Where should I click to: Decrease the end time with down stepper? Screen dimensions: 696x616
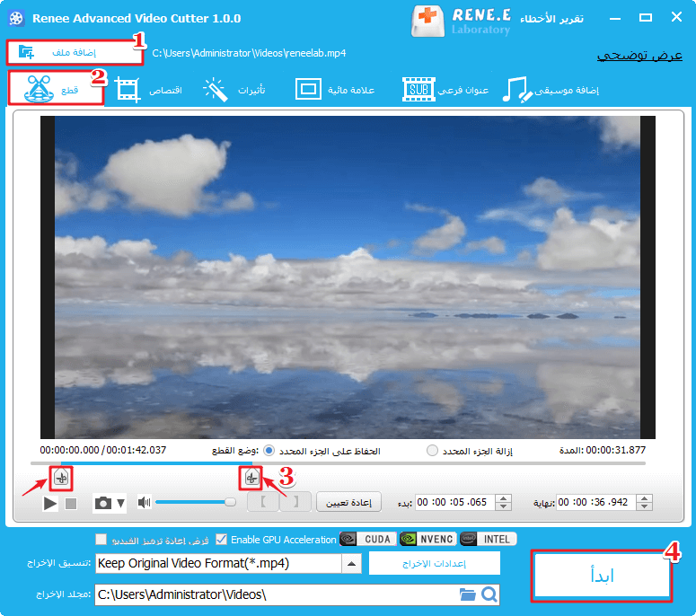click(x=644, y=506)
